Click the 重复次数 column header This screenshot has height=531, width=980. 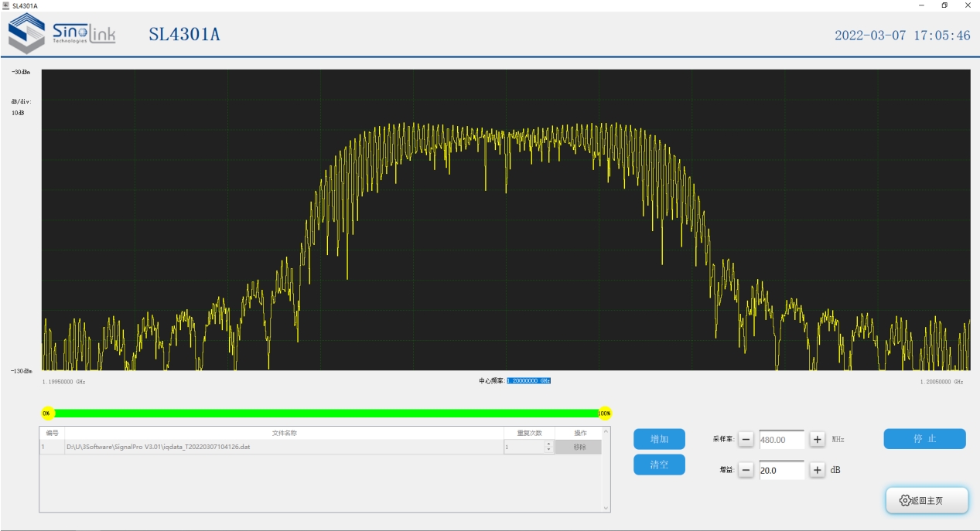[530, 433]
